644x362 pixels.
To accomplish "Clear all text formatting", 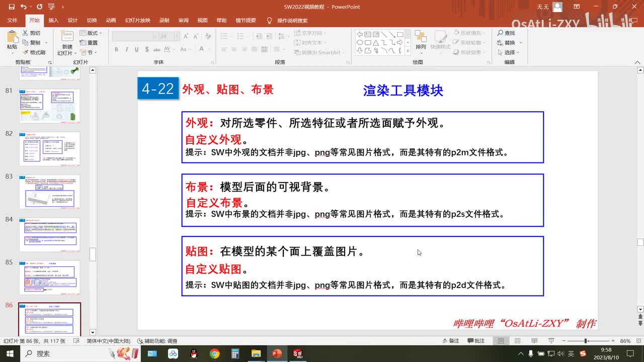I will [x=208, y=36].
